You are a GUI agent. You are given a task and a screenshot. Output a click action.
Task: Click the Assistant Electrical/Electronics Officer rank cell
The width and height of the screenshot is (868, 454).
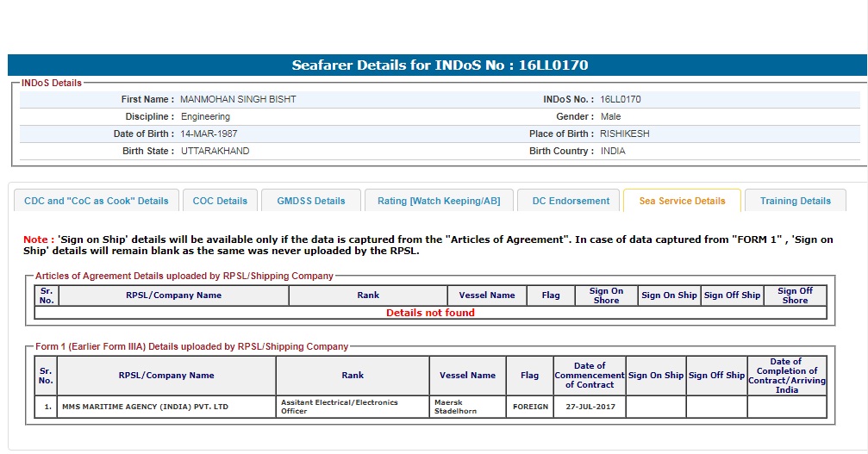[353, 407]
